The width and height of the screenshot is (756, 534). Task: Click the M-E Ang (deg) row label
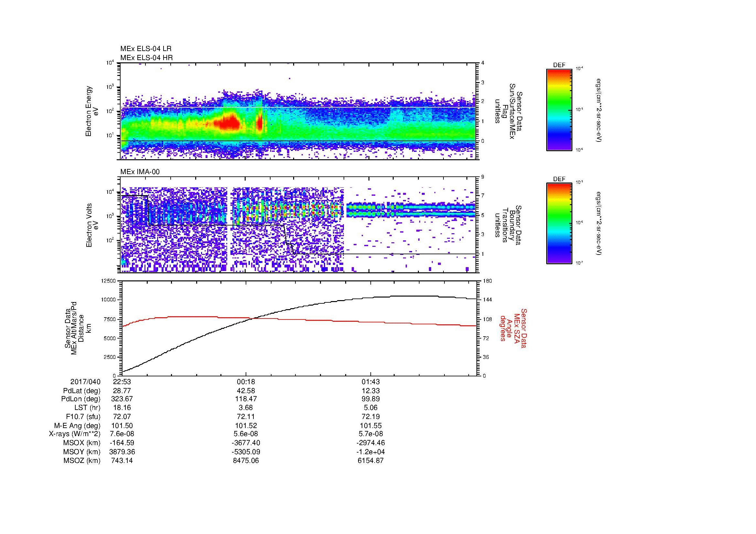point(77,425)
